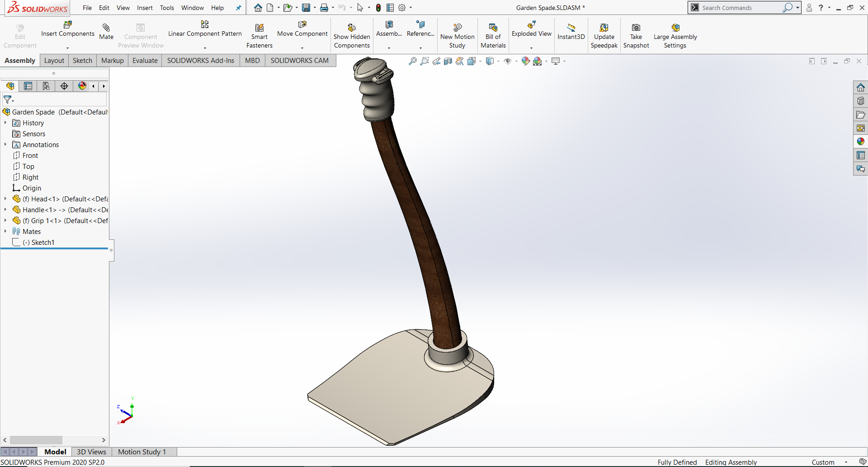868x467 pixels.
Task: Click the Assembly Features icon
Action: [x=389, y=24]
